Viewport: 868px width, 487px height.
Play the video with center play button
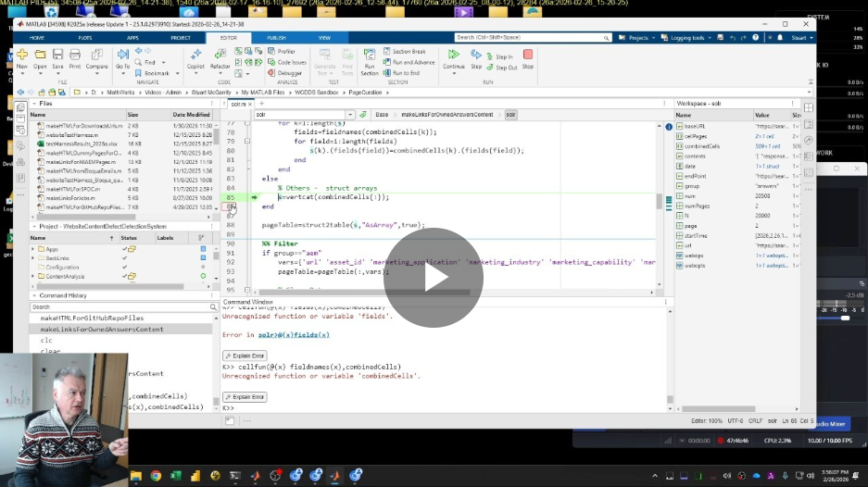tap(434, 277)
